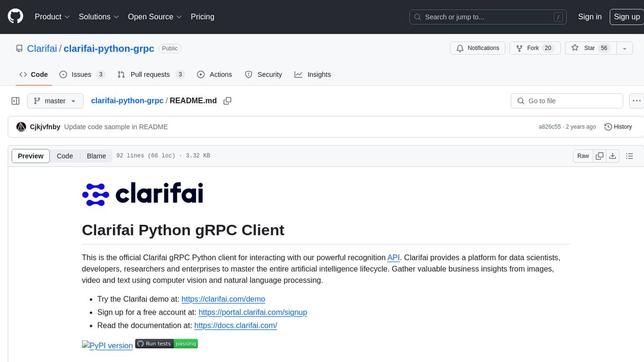
Task: Open the more file actions menu
Action: [636, 101]
